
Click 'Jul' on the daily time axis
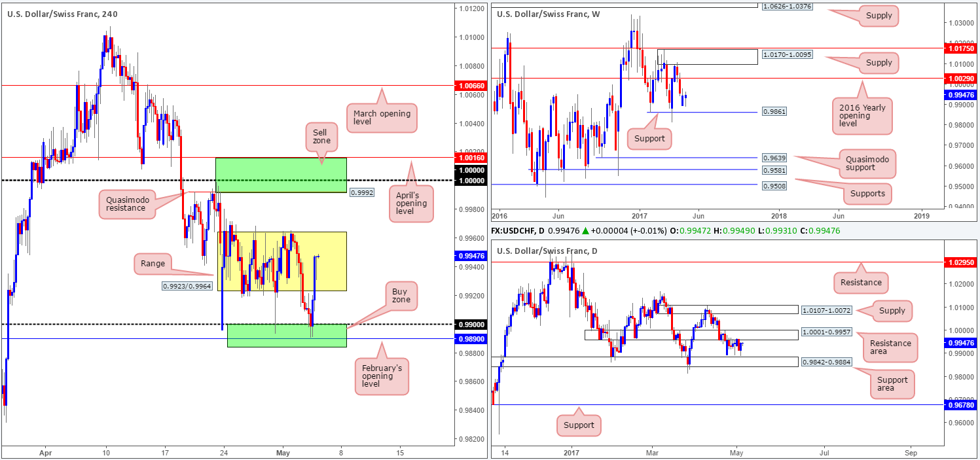pyautogui.click(x=824, y=452)
